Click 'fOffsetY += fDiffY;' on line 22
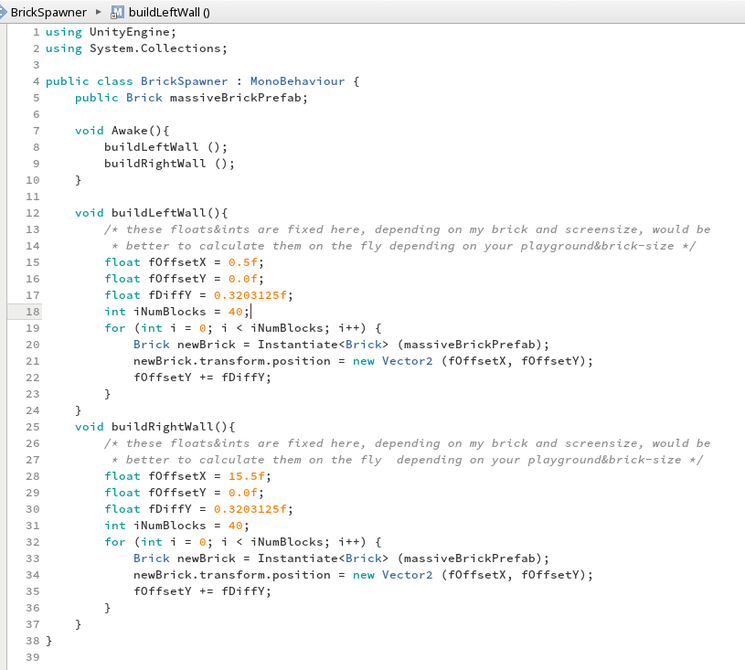Viewport: 745px width, 670px height. [x=202, y=377]
